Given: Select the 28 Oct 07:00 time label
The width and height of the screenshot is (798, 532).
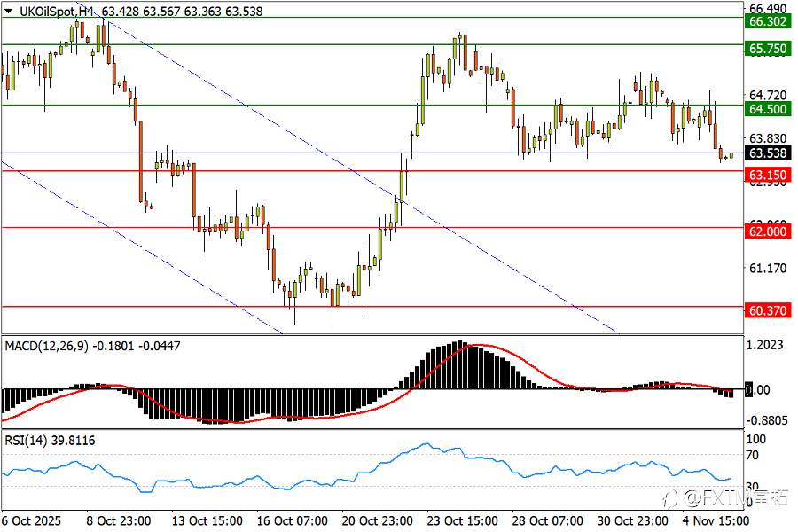Looking at the screenshot, I should (547, 521).
